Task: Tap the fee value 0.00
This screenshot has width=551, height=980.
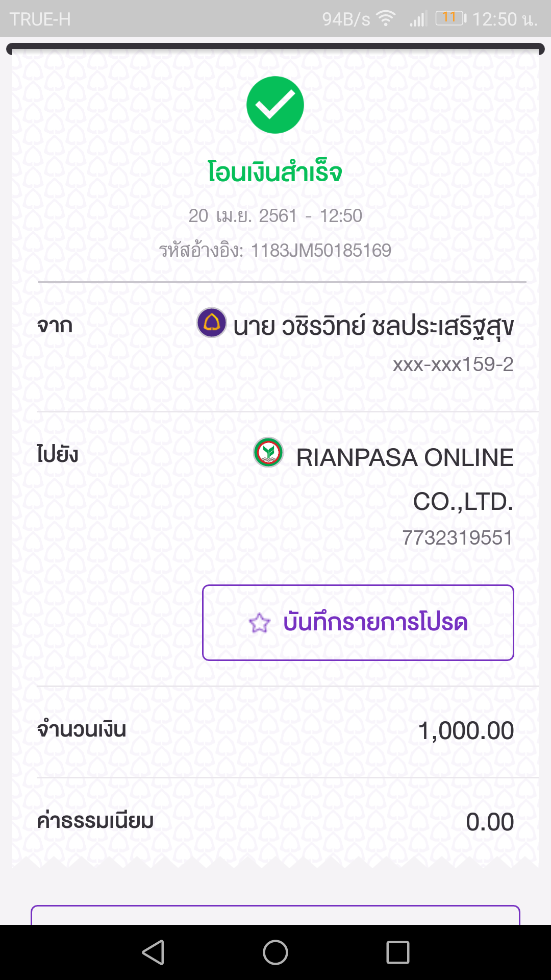Action: (490, 822)
